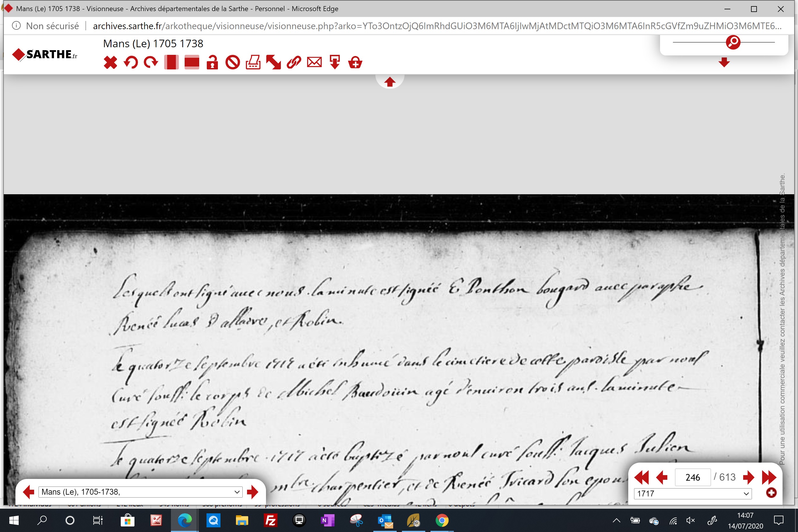Click the red X close viewer icon
This screenshot has width=798, height=532.
pyautogui.click(x=110, y=62)
